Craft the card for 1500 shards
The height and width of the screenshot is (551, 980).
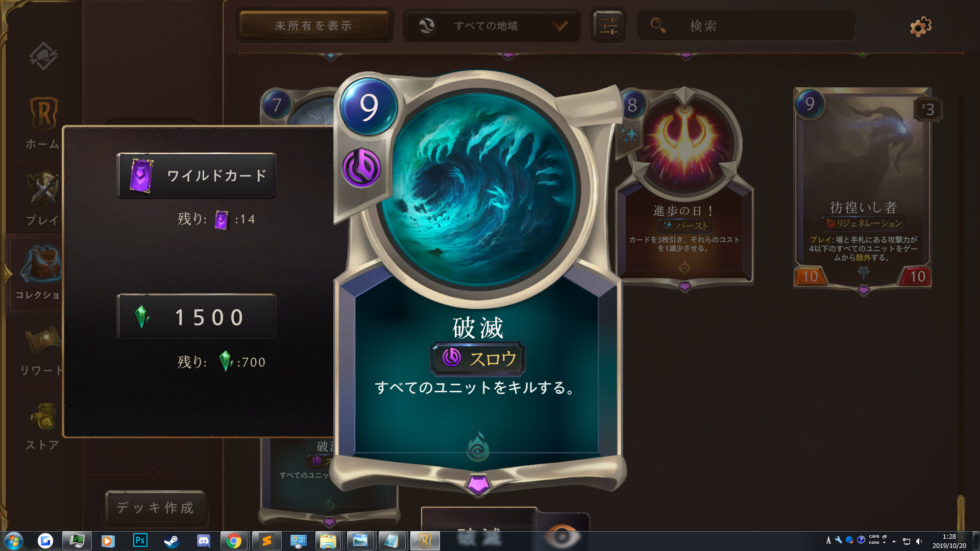197,316
